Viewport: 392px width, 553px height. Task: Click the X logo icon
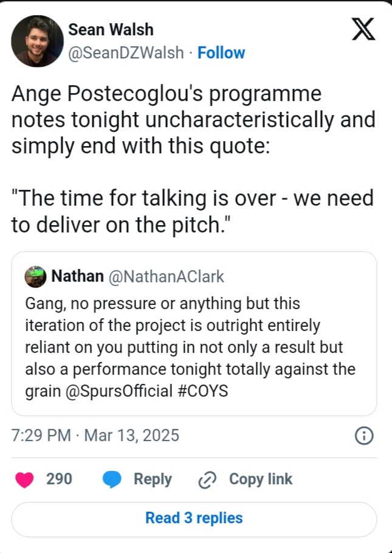coord(363,30)
